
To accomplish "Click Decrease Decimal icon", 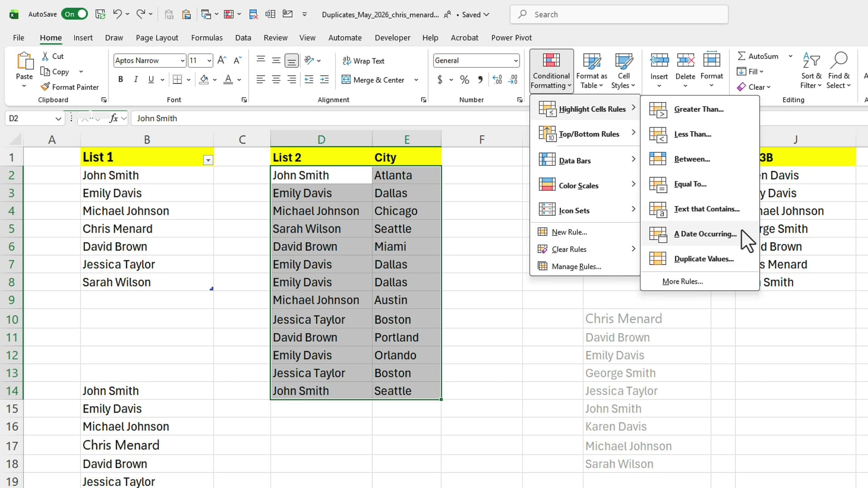I will click(x=513, y=80).
